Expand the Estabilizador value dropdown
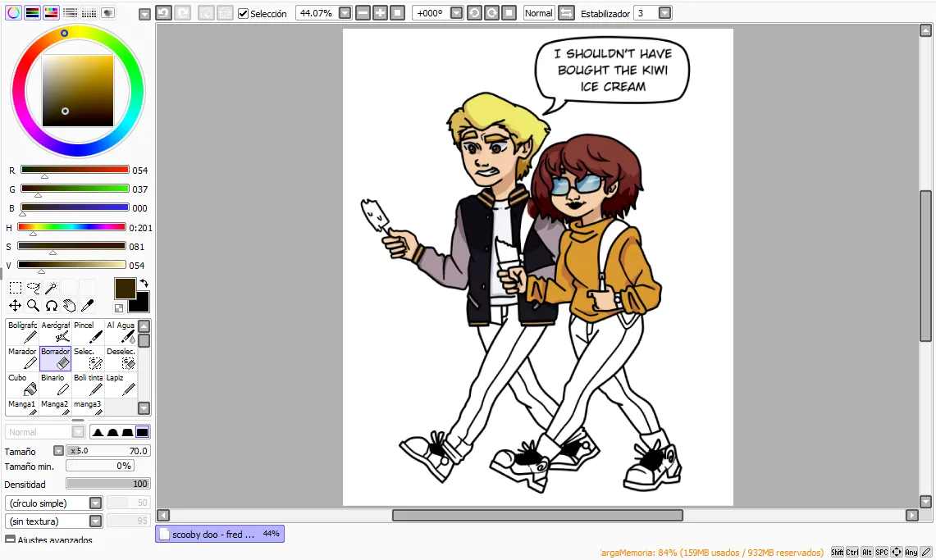The height and width of the screenshot is (560, 936). [x=664, y=12]
